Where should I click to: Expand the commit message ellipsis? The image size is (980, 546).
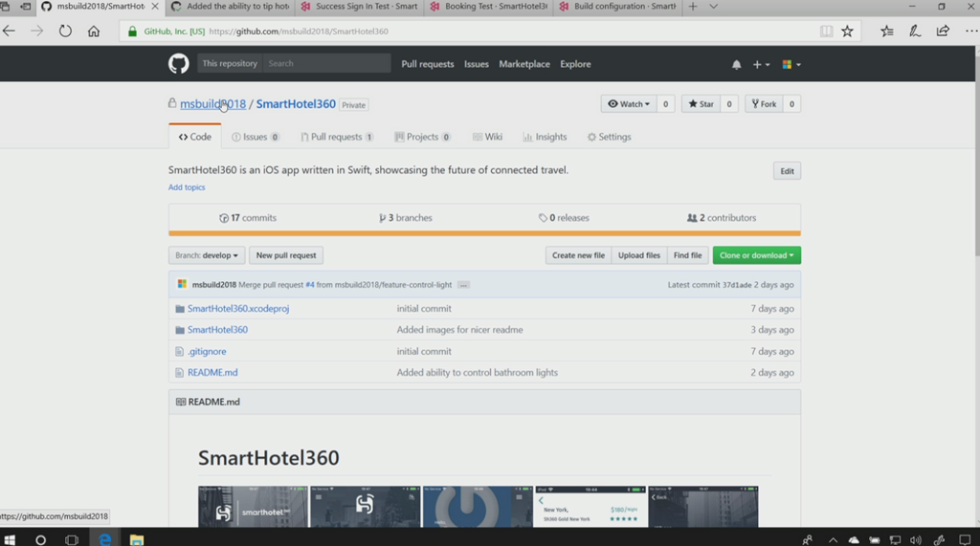click(x=463, y=285)
